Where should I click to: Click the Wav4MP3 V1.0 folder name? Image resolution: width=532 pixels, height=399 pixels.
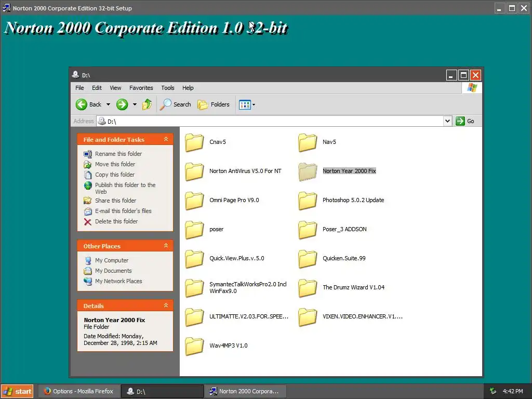(229, 345)
